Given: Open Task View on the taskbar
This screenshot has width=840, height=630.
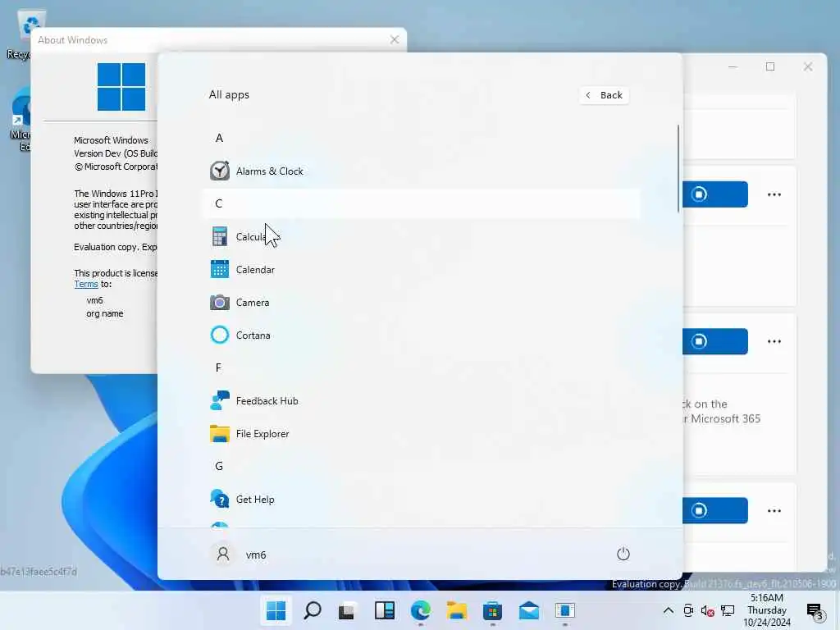Looking at the screenshot, I should click(348, 610).
